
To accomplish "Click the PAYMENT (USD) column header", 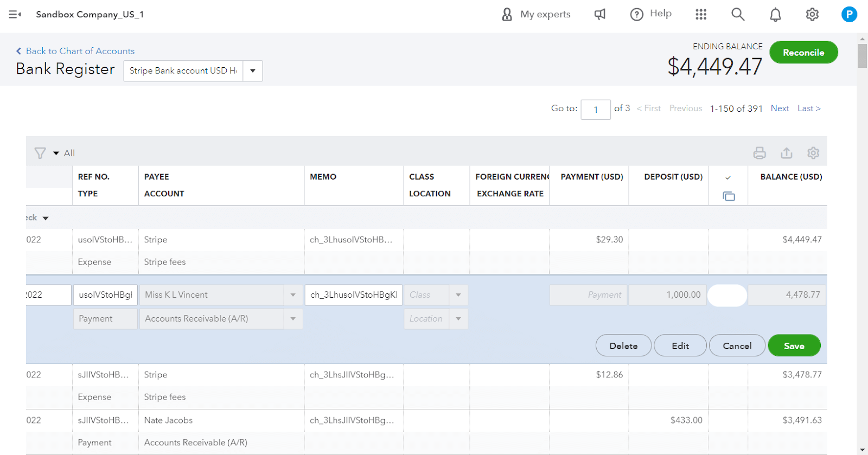I will tap(592, 177).
